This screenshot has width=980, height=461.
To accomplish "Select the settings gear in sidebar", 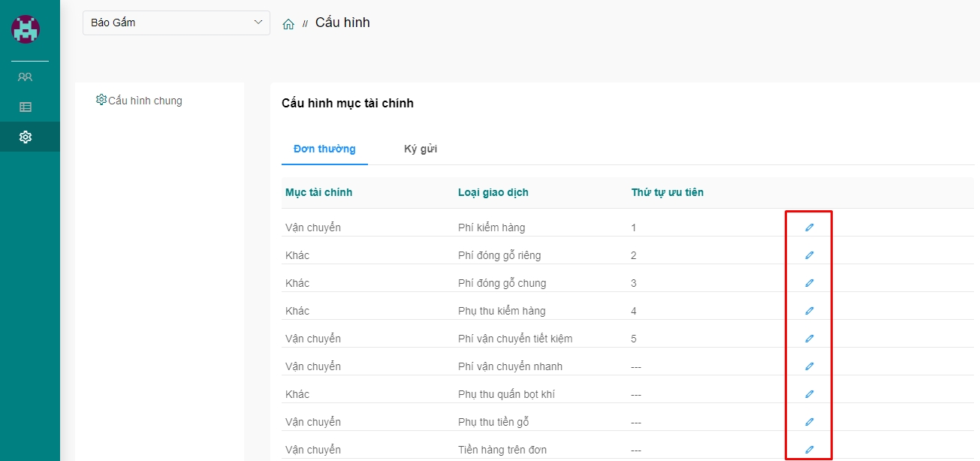I will tap(26, 137).
